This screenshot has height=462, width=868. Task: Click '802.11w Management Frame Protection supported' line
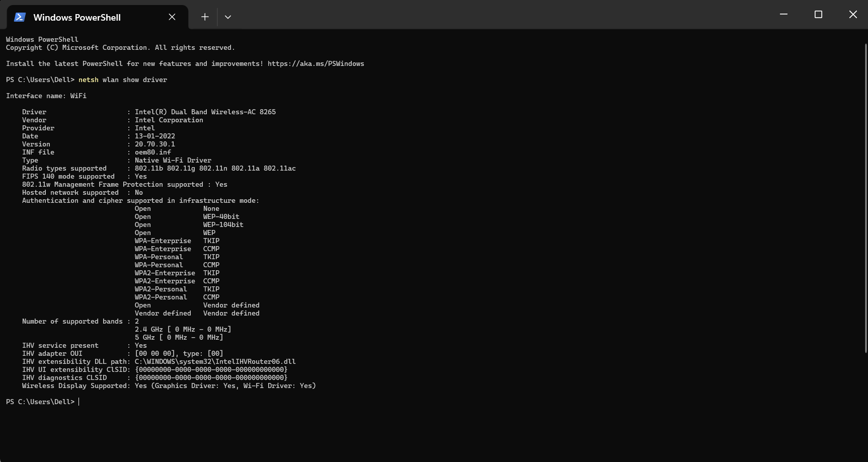coord(125,185)
